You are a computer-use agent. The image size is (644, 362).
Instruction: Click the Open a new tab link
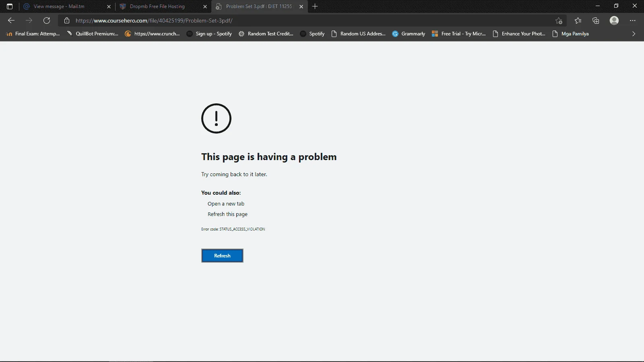pos(226,204)
